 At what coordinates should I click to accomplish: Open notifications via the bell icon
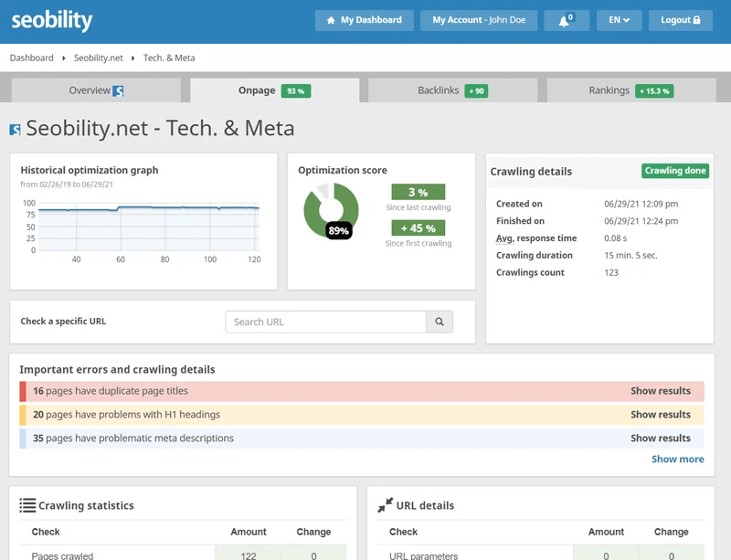[x=564, y=20]
